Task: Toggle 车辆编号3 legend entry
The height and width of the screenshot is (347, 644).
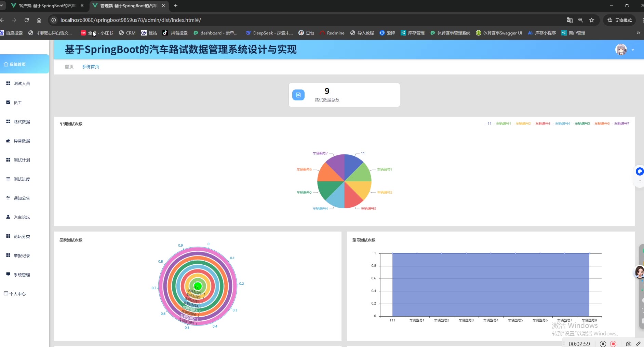Action: (542, 124)
